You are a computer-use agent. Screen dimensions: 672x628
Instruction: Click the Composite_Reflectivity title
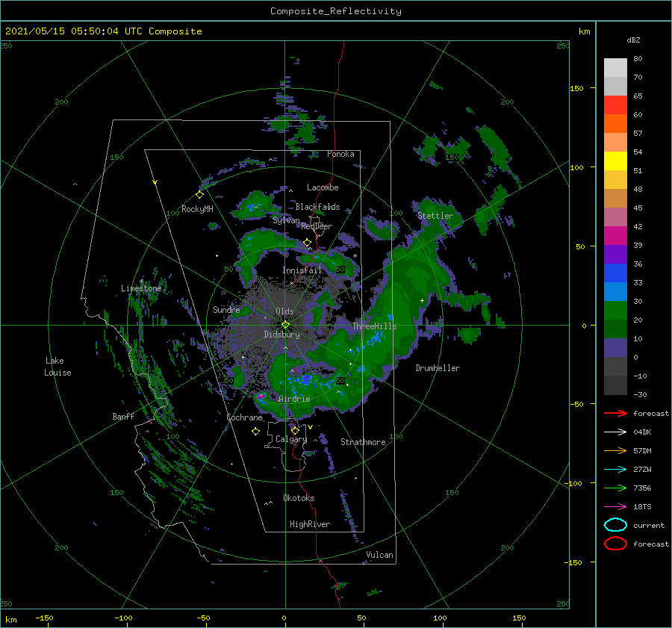(335, 11)
